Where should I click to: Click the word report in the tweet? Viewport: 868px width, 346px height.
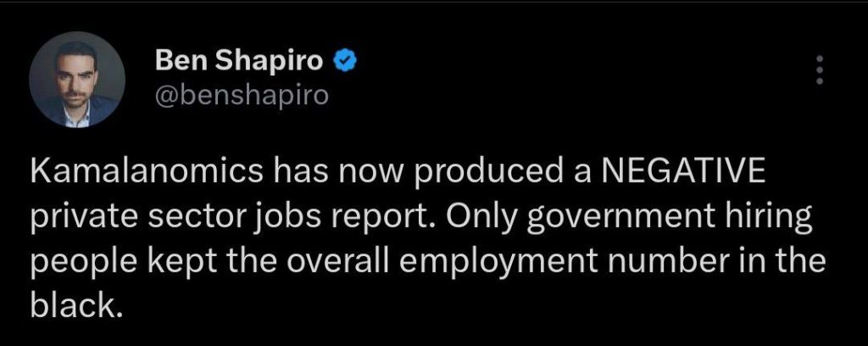(372, 219)
